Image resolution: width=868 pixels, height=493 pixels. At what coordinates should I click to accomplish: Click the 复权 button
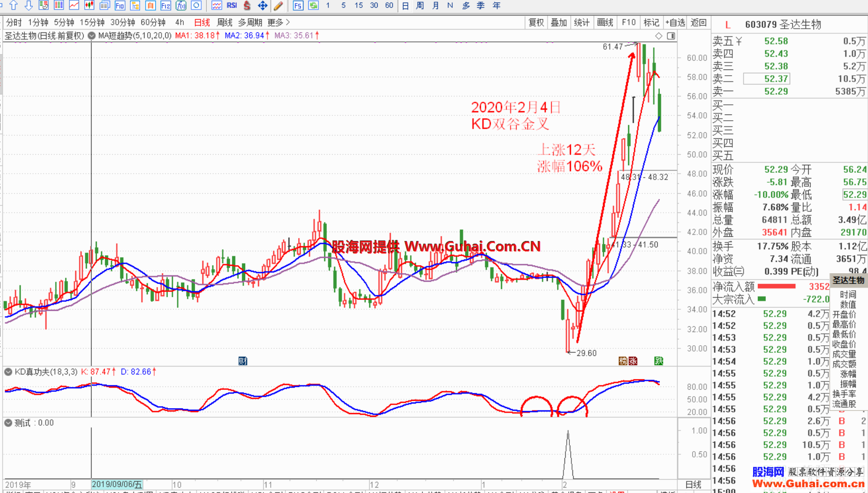click(x=536, y=22)
